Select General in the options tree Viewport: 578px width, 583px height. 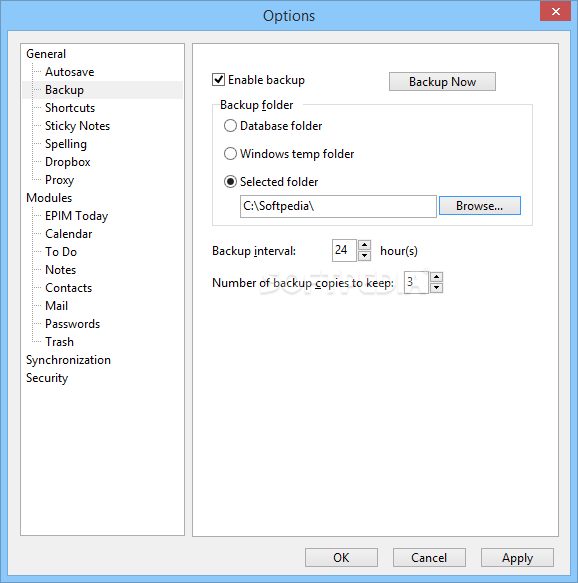46,54
